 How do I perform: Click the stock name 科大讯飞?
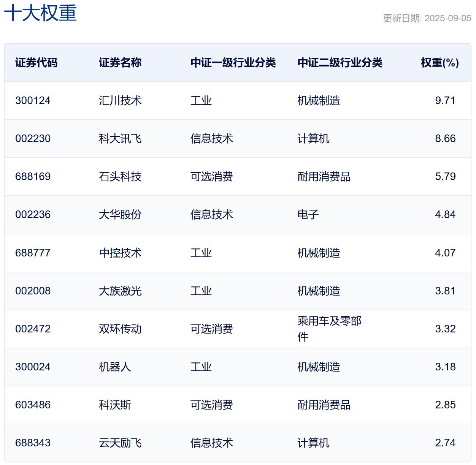pos(120,139)
